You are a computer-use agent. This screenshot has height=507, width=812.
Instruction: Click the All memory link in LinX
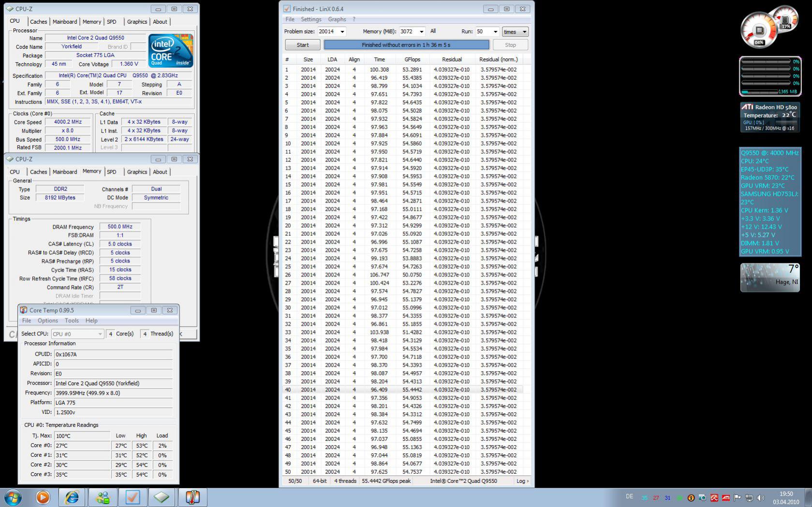(x=433, y=31)
